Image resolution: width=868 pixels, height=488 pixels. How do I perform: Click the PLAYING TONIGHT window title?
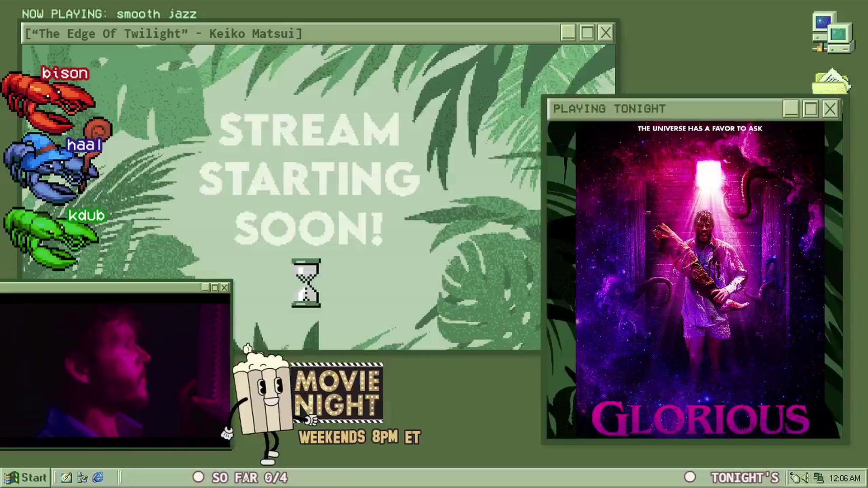click(609, 109)
